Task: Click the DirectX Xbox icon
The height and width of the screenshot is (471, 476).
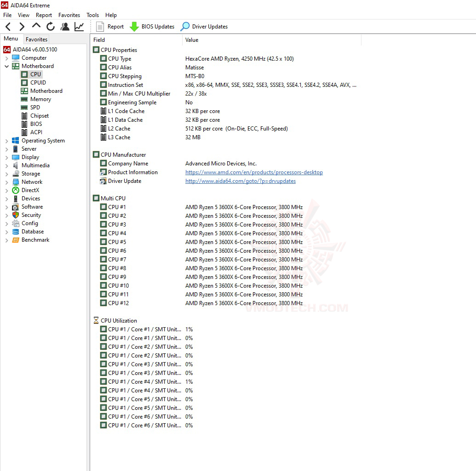Action: pyautogui.click(x=16, y=190)
